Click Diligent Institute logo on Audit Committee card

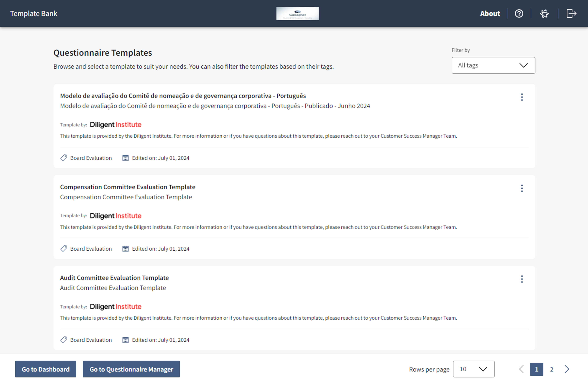[x=116, y=307]
